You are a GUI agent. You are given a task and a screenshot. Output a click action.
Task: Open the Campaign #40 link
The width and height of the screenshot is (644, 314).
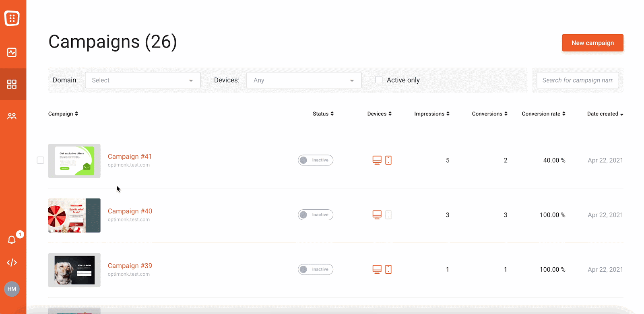[x=130, y=211]
